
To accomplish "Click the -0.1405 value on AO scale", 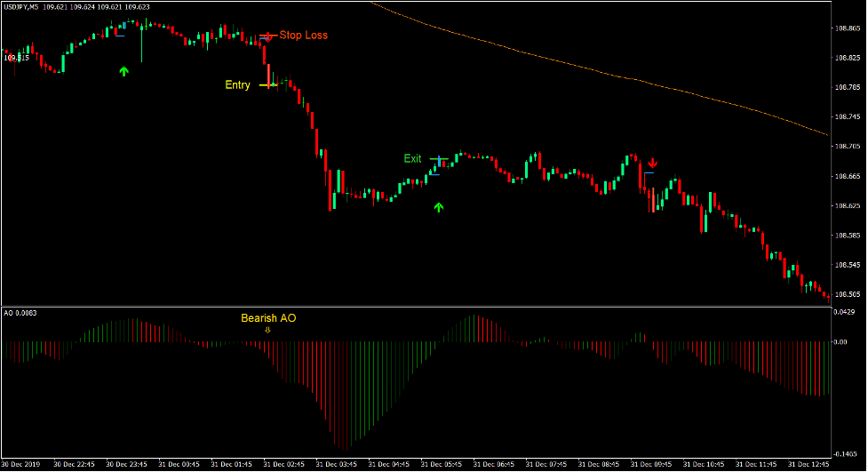I will pyautogui.click(x=847, y=452).
